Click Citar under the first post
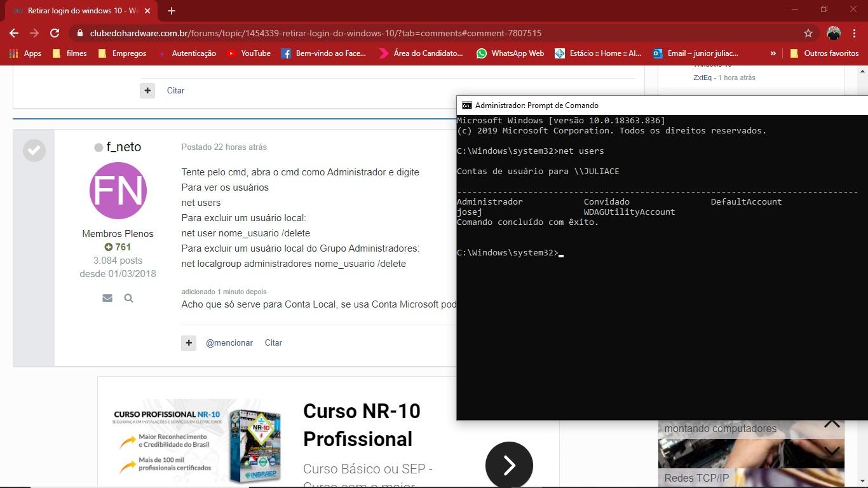 [x=175, y=90]
